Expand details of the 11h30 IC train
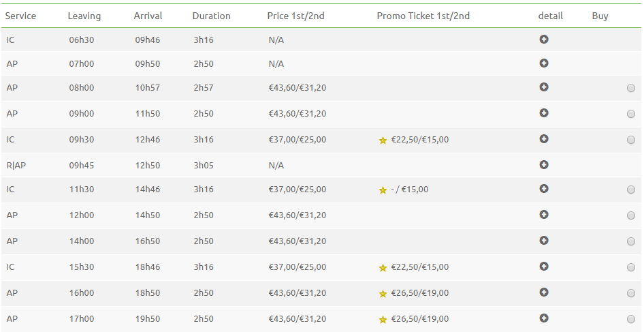The image size is (644, 332). point(544,188)
